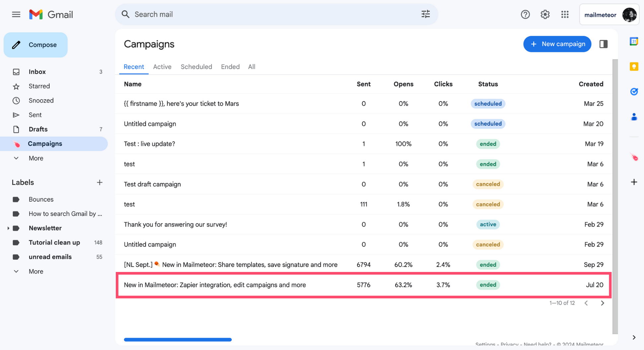Open Google Keep side panel icon

(634, 66)
